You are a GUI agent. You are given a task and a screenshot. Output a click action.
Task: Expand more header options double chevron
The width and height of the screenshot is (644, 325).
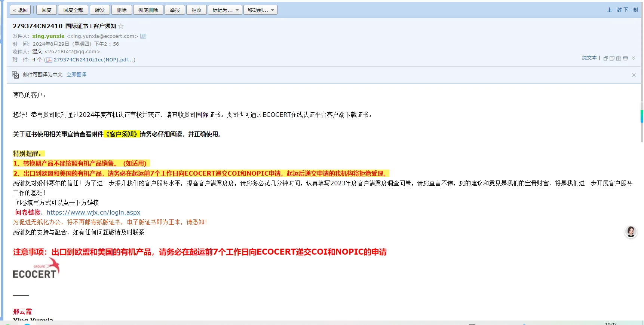click(x=634, y=58)
